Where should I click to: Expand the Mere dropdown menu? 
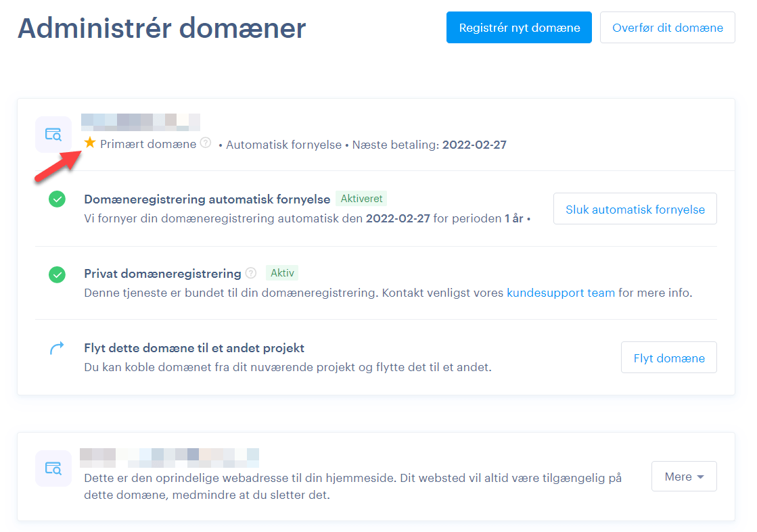pyautogui.click(x=683, y=477)
